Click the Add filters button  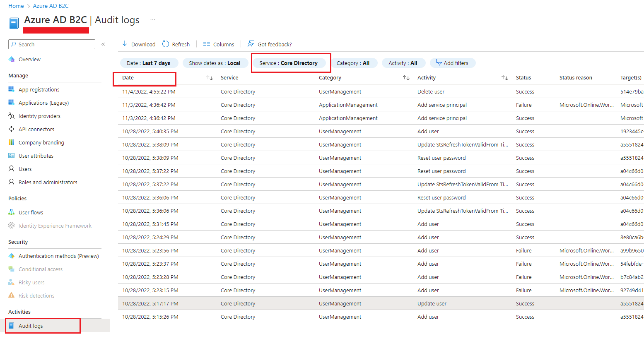pos(453,63)
